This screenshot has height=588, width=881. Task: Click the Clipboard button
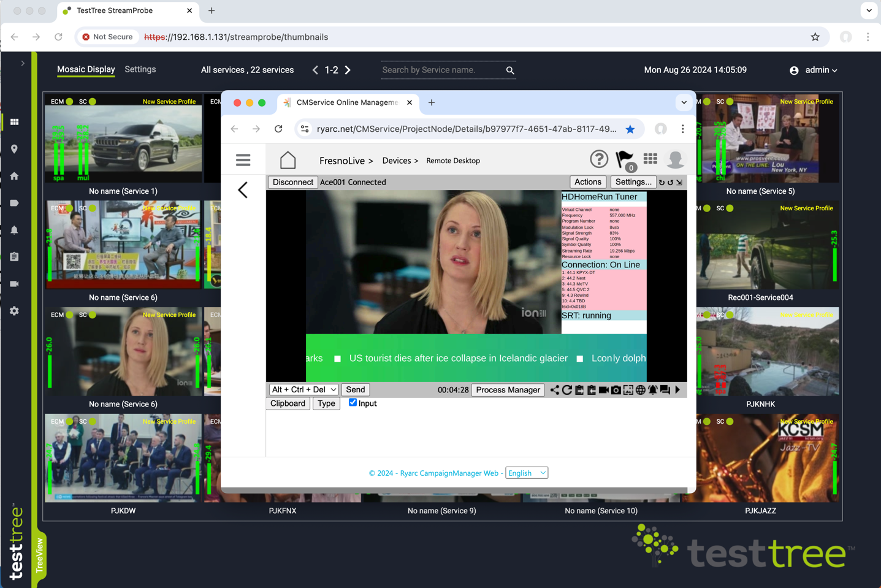pyautogui.click(x=288, y=403)
